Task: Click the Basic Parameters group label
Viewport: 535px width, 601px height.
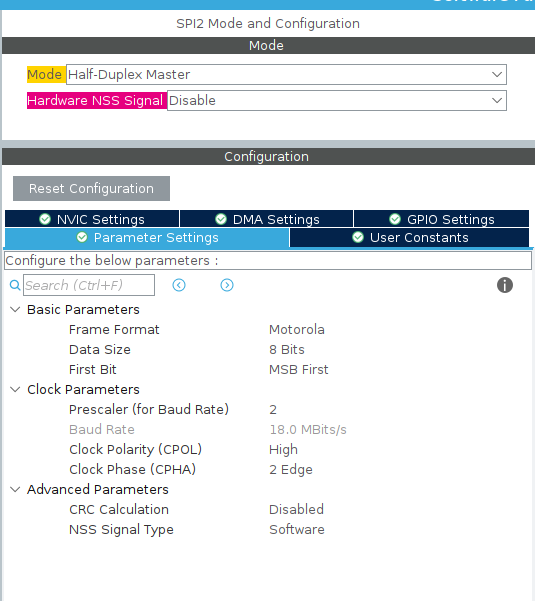Action: click(83, 310)
